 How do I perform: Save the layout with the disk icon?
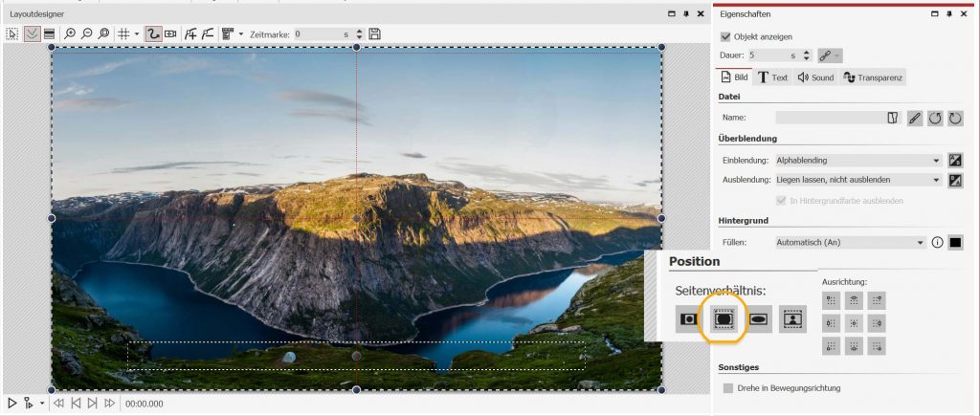pyautogui.click(x=374, y=33)
